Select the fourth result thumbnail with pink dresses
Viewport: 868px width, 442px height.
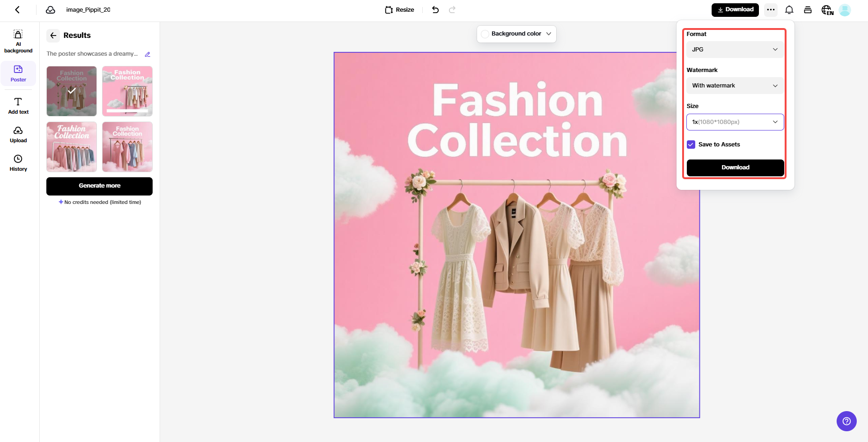tap(127, 147)
